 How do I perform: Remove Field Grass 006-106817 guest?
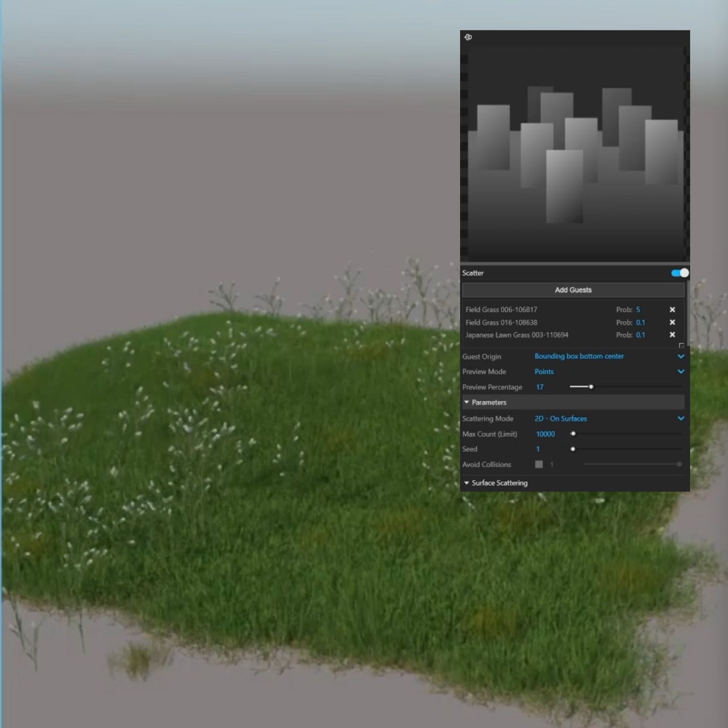point(672,310)
